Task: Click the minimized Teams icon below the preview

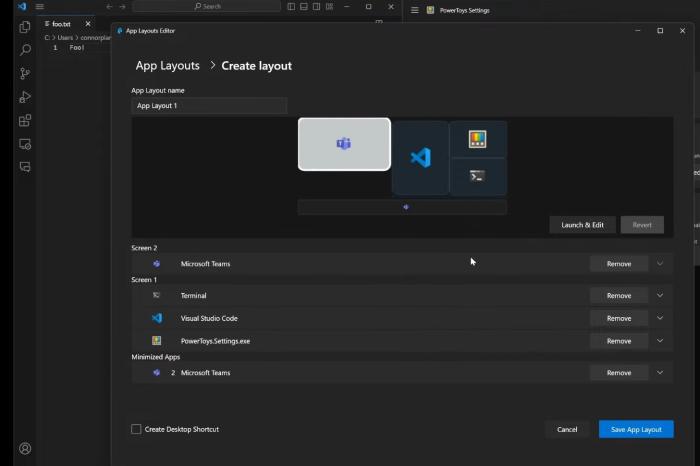Action: pos(406,207)
